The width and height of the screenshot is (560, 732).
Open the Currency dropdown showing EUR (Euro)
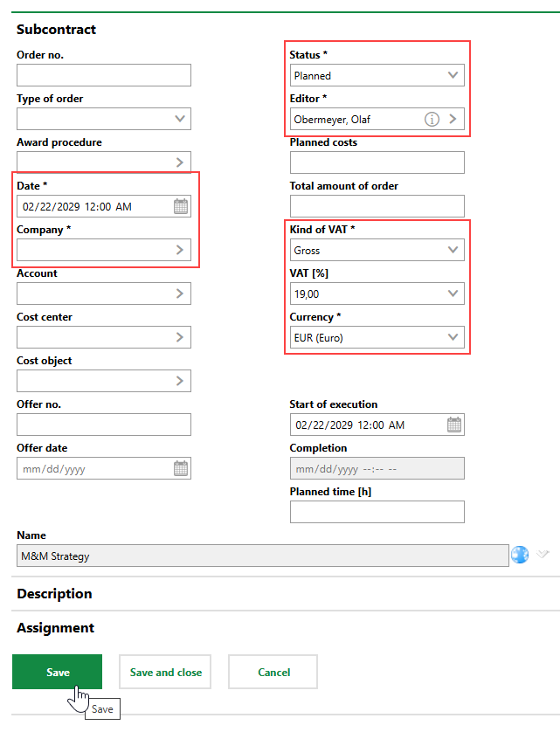[377, 337]
